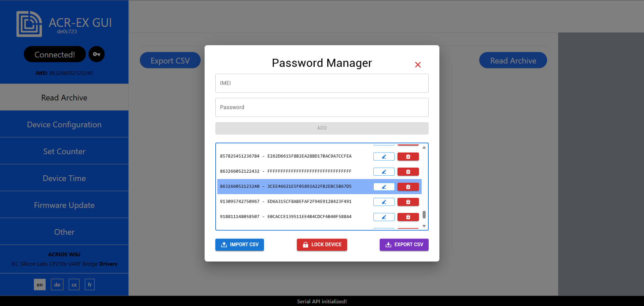Click the Lock Device button

click(x=322, y=245)
